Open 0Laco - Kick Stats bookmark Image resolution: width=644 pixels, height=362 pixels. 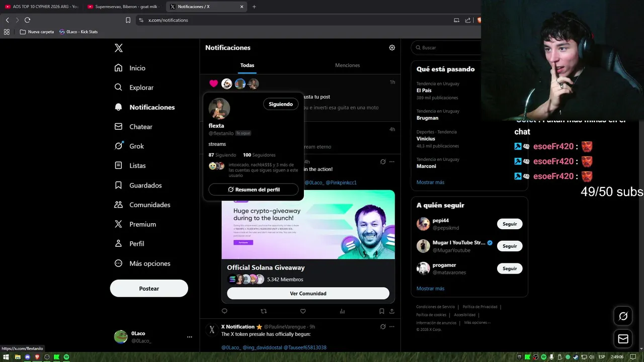point(78,32)
